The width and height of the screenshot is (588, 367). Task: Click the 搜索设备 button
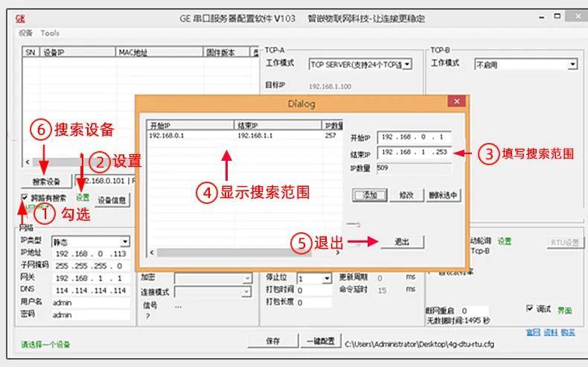point(46,181)
